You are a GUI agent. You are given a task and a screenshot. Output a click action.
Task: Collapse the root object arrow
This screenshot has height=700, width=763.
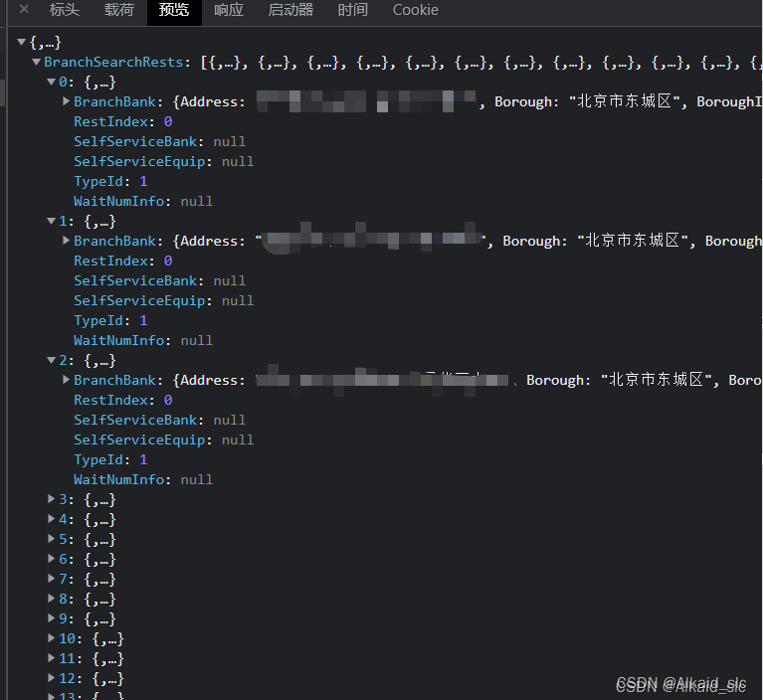(22, 43)
